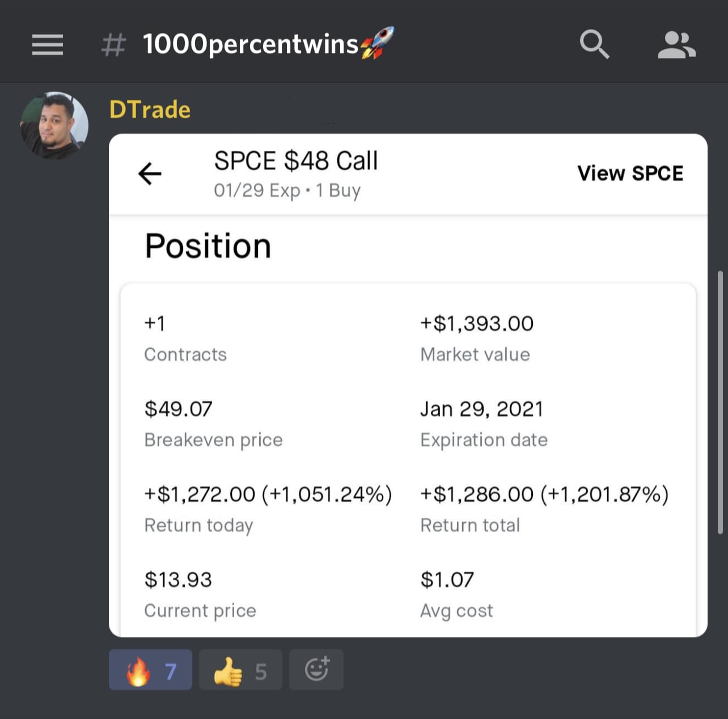Toggle the fire reaction with 7 votes

150,670
